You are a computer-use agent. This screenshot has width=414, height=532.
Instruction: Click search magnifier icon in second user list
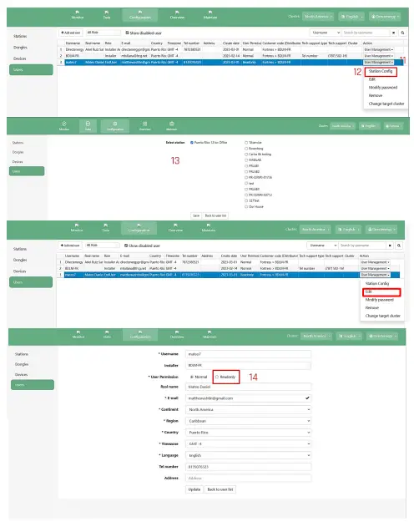[x=399, y=246]
